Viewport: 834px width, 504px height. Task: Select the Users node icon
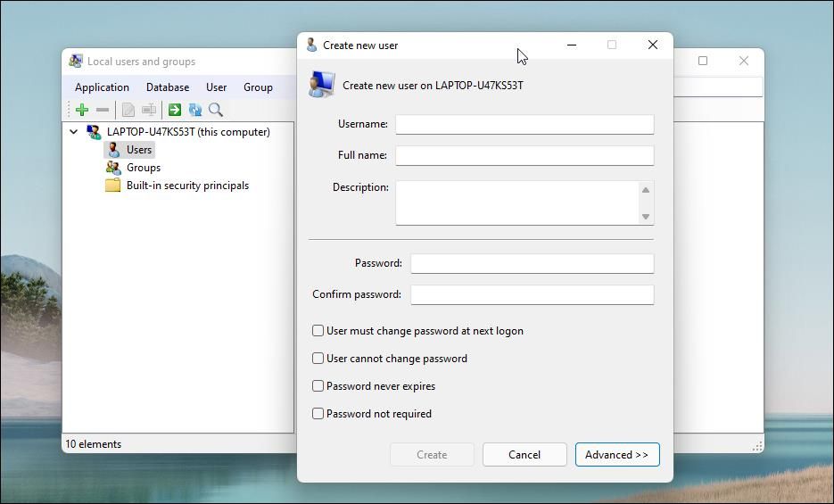pos(113,150)
